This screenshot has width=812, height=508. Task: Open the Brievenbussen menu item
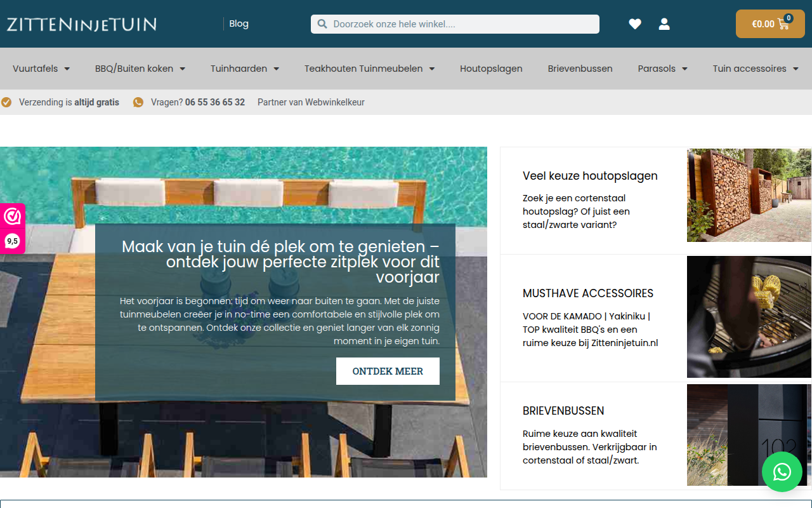(x=580, y=69)
